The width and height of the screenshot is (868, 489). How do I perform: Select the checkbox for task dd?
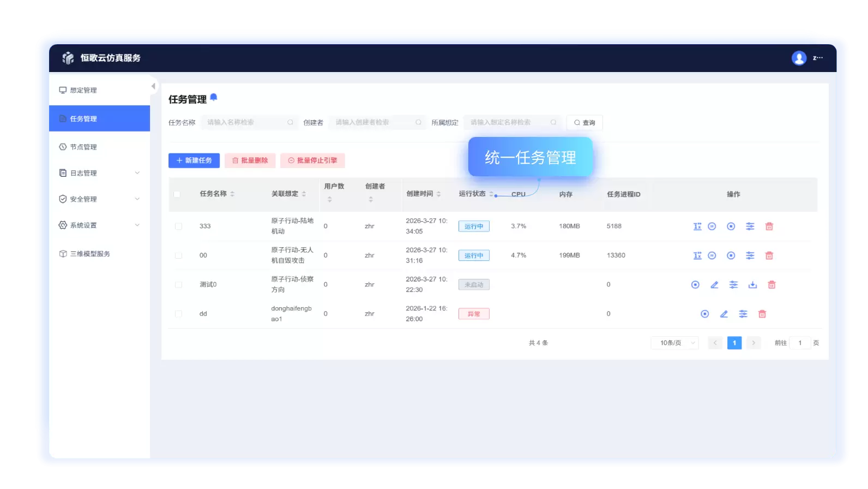click(x=178, y=314)
